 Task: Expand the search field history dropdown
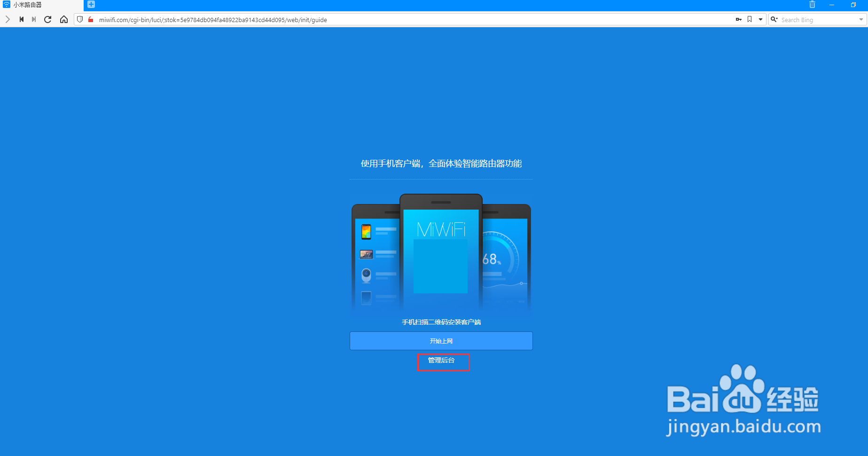[861, 20]
